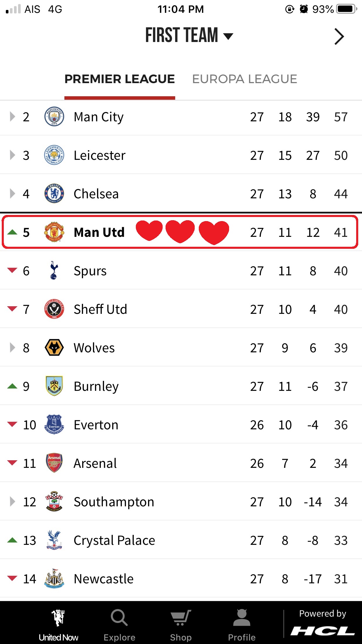Image resolution: width=362 pixels, height=644 pixels.
Task: Go to the United Now home icon
Action: click(58, 618)
